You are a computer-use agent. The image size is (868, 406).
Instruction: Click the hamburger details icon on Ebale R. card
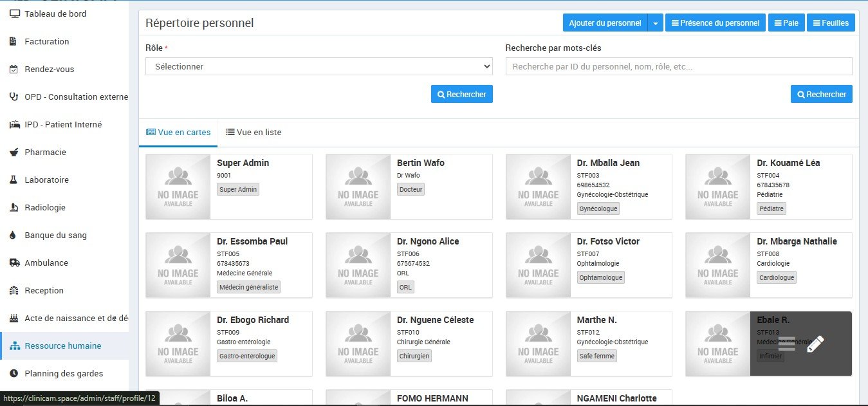click(786, 344)
